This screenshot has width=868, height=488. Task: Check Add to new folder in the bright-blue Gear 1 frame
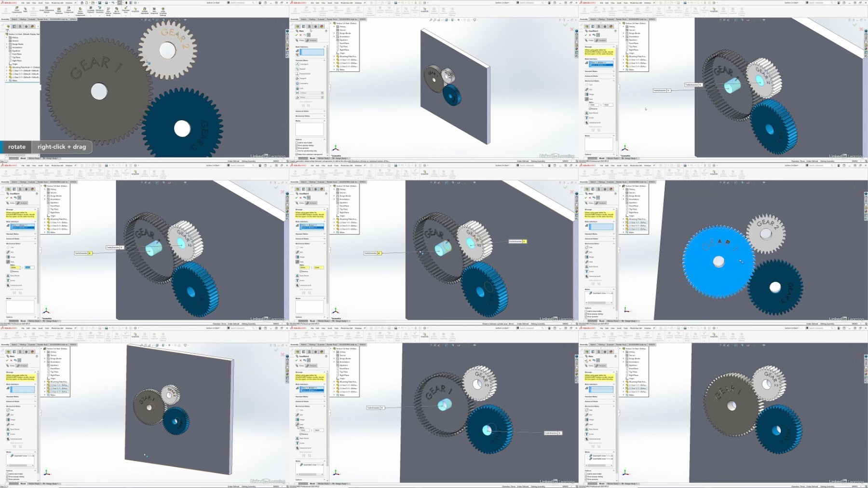[x=586, y=311]
